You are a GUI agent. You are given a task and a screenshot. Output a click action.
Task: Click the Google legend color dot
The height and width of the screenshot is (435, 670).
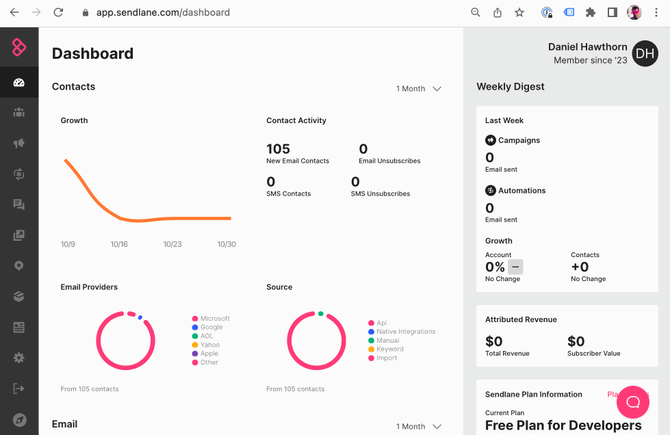click(195, 327)
